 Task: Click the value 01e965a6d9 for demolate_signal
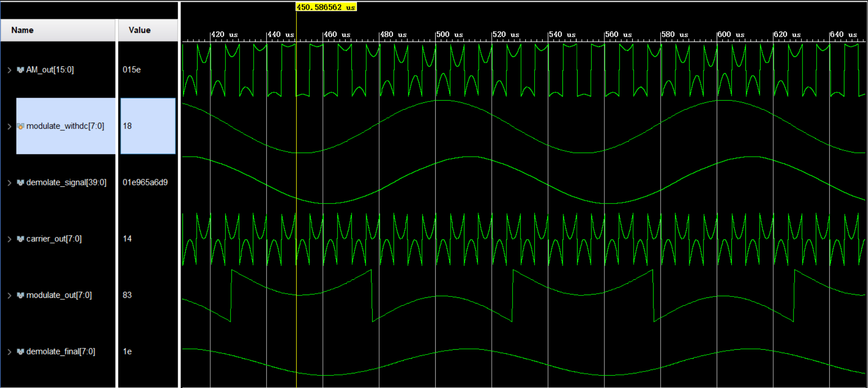pos(145,183)
